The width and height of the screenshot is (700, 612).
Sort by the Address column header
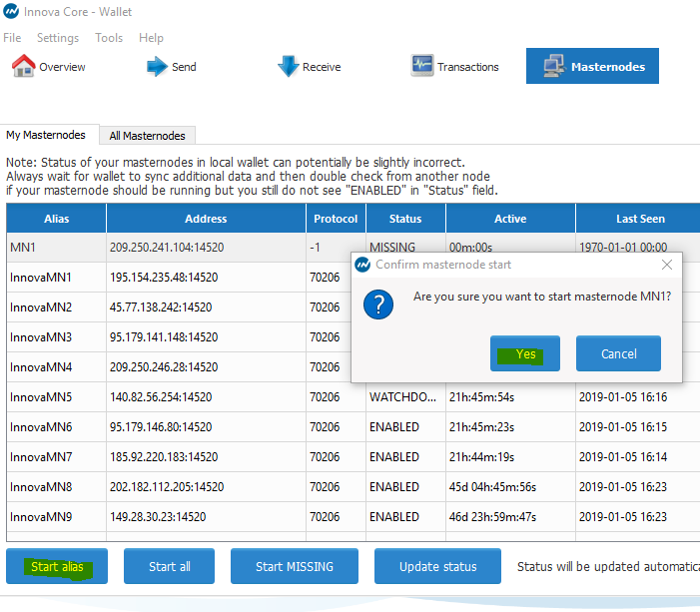pos(206,219)
